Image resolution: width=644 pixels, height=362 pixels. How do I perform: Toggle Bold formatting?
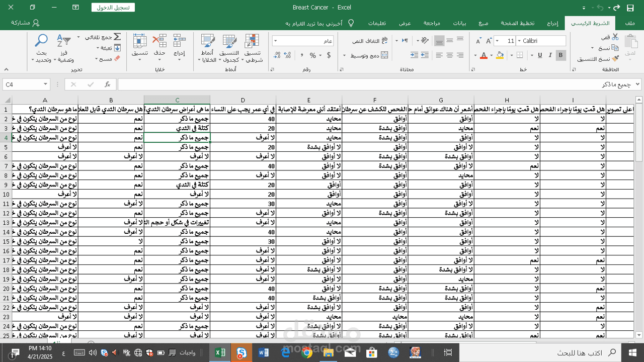pyautogui.click(x=560, y=55)
